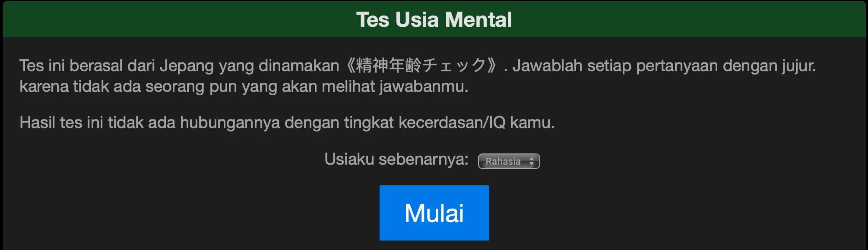This screenshot has height=250, width=868.
Task: Click the word dinamakan before the Japanese name
Action: coord(299,66)
